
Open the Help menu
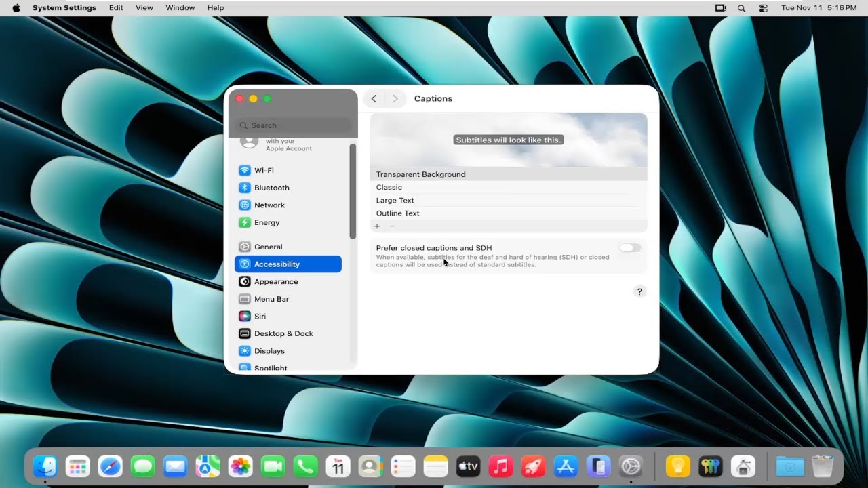[216, 7]
